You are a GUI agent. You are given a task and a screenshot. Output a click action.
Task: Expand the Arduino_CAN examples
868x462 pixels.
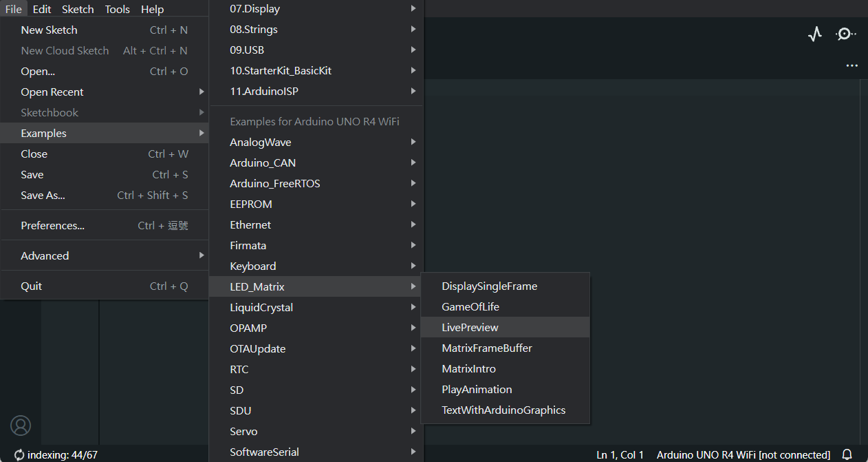(x=316, y=163)
